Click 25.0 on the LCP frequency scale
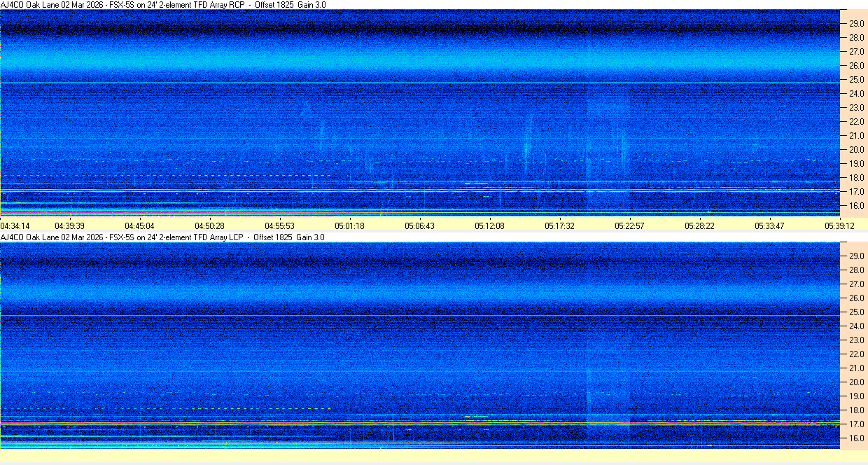The image size is (868, 465). 857,312
